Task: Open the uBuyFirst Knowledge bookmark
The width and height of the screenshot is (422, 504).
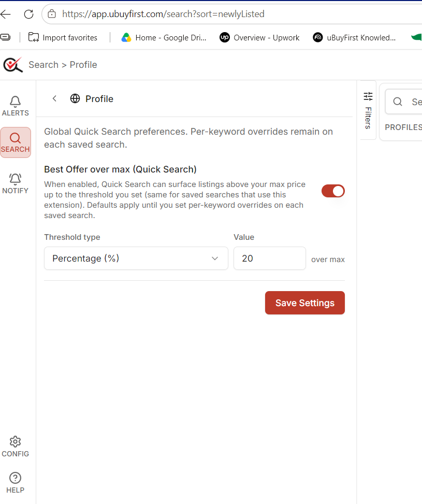Action: point(354,38)
